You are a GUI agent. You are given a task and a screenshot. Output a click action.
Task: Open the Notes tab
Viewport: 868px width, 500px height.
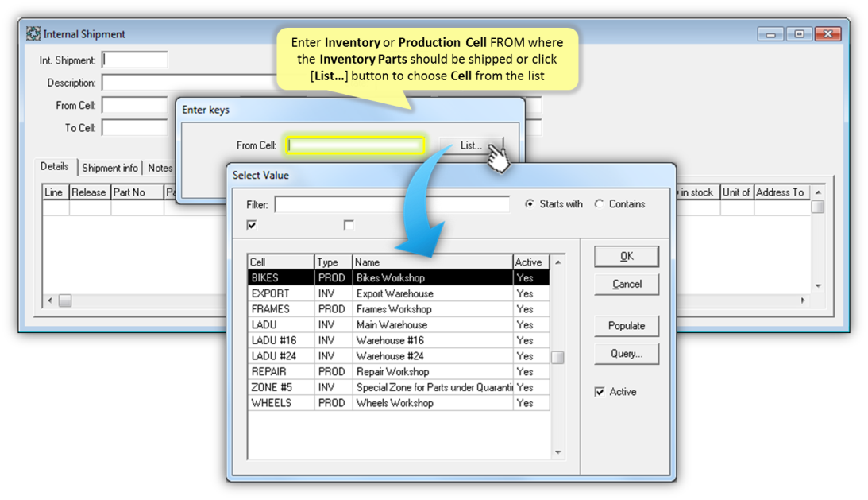point(160,168)
